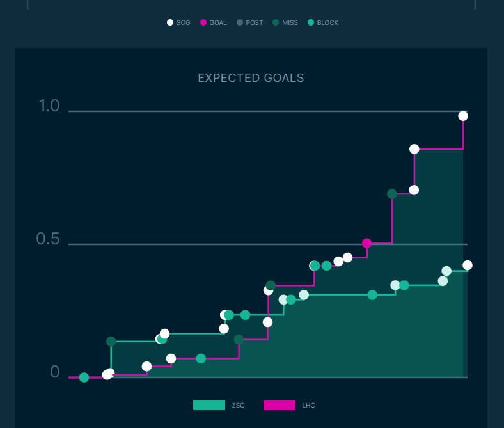Toggle the GOAL legend label
The image size is (504, 428).
click(x=218, y=23)
